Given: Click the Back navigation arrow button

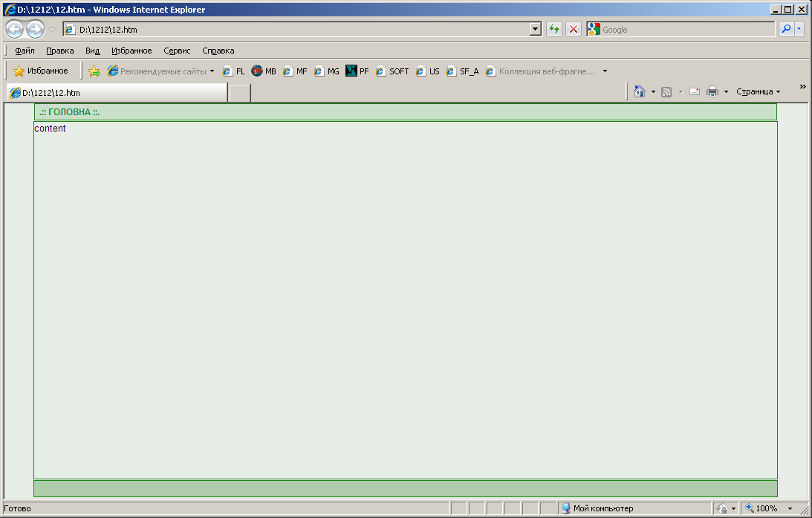Looking at the screenshot, I should click(14, 29).
